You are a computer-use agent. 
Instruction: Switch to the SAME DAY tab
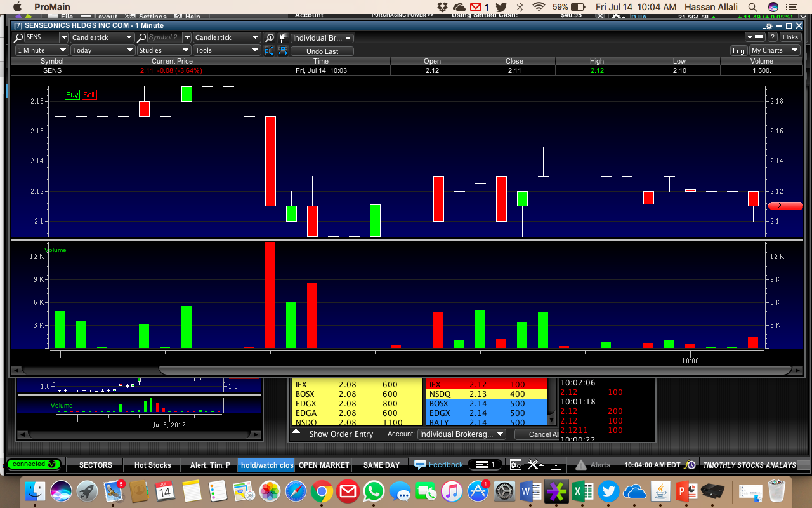(381, 465)
